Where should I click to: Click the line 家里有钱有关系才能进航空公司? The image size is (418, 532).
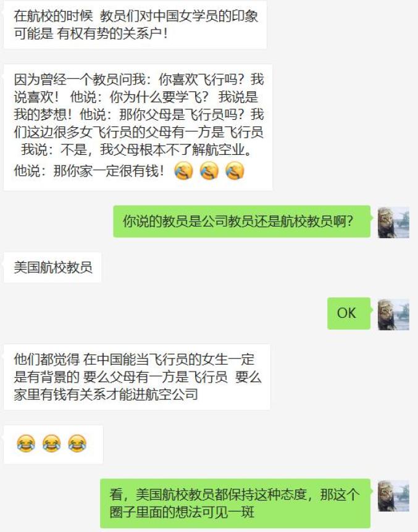tap(106, 394)
